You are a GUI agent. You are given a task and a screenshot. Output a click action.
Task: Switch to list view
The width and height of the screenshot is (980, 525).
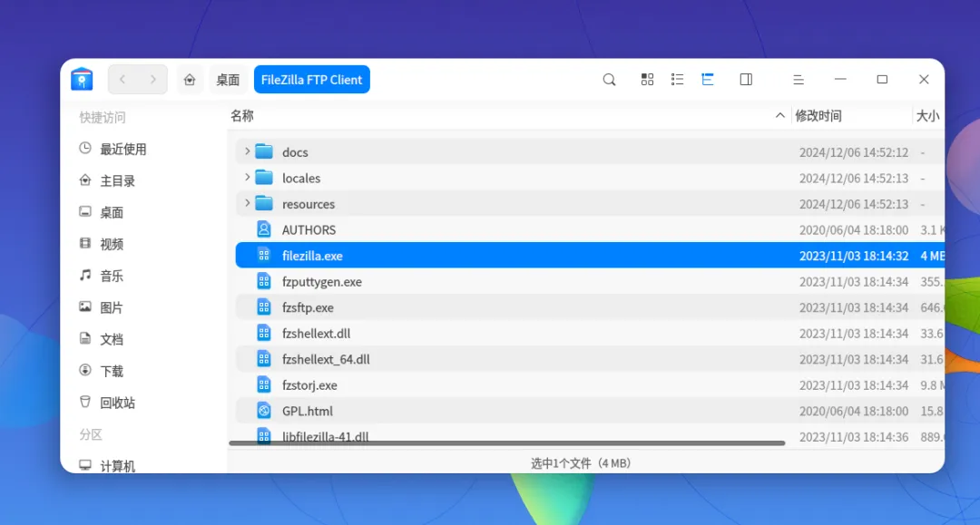[x=678, y=79]
